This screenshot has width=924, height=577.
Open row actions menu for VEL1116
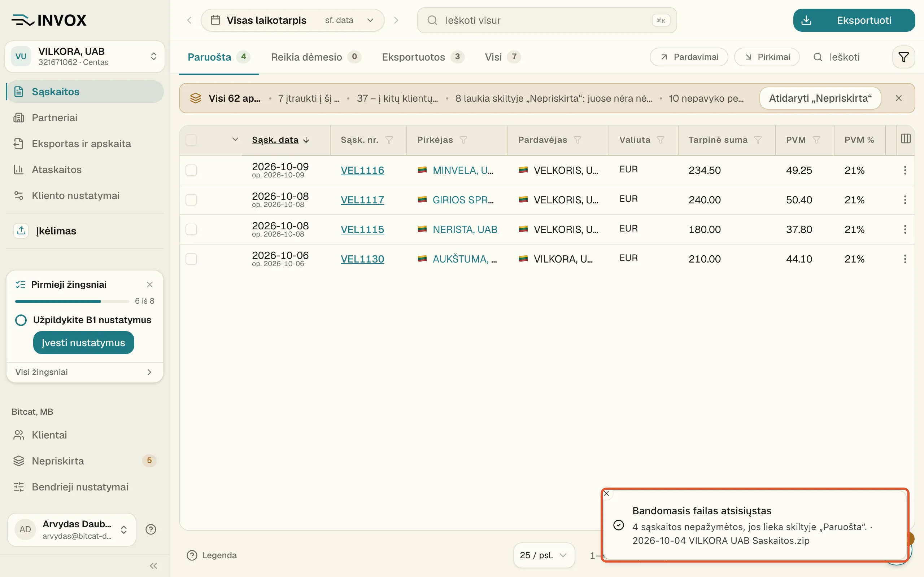tap(905, 170)
